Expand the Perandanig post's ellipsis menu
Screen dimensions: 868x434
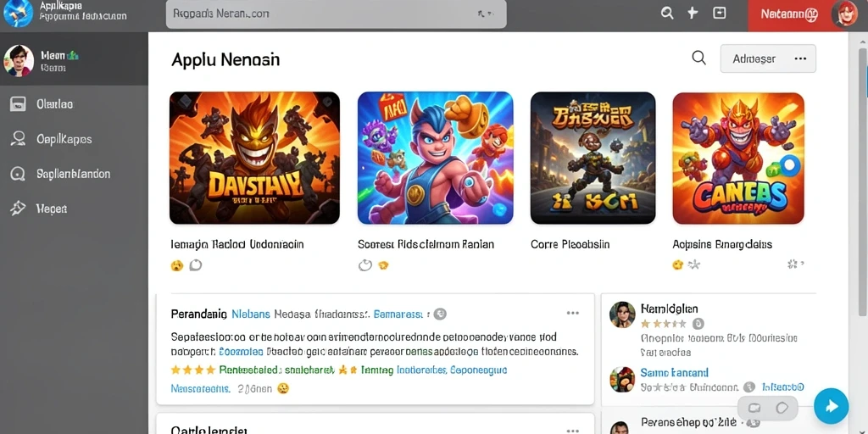[x=572, y=314]
